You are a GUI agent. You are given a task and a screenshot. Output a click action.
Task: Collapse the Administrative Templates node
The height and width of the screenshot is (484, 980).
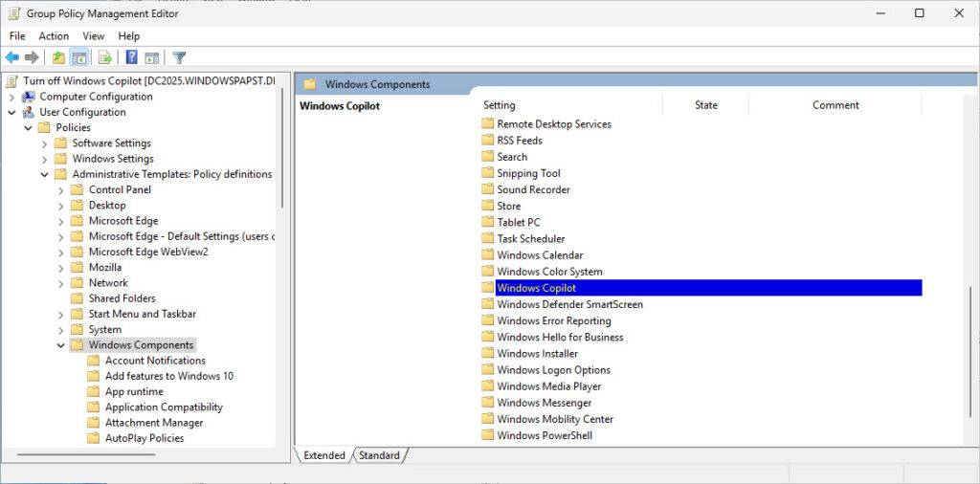(44, 175)
